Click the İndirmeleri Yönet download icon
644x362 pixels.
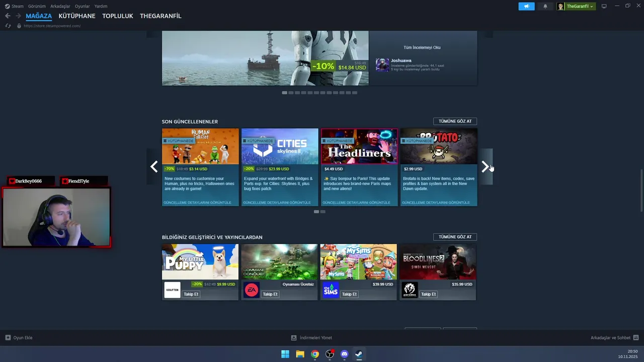tap(294, 338)
